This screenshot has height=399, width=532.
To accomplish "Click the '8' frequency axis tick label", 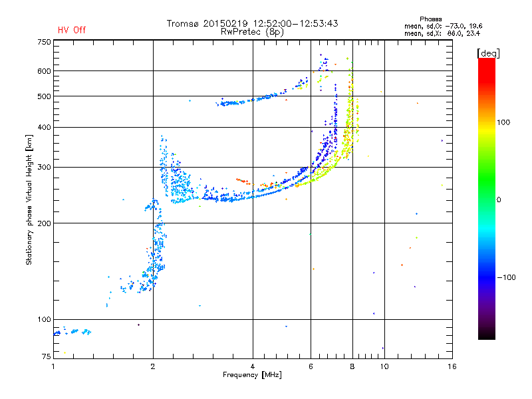I will click(352, 366).
